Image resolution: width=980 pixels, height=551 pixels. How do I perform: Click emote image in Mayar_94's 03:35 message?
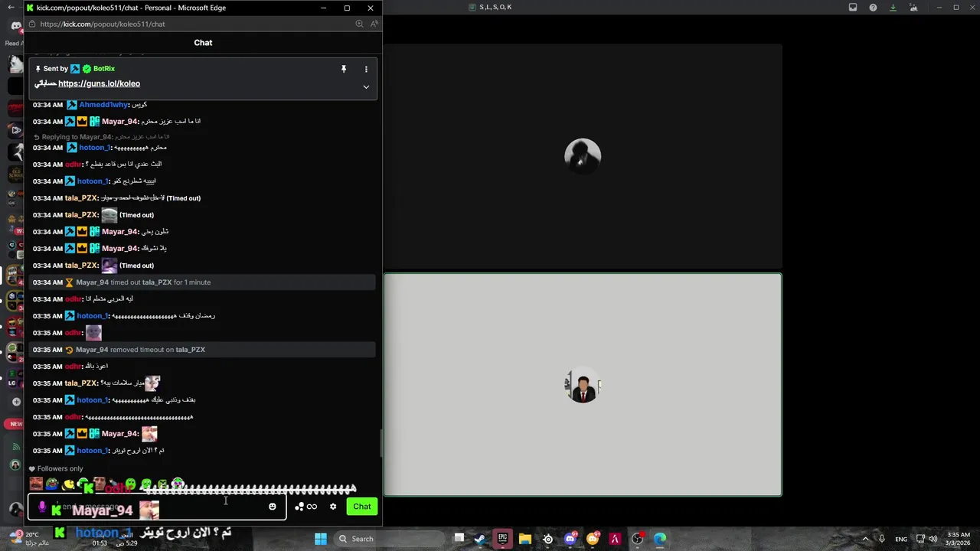(x=149, y=434)
